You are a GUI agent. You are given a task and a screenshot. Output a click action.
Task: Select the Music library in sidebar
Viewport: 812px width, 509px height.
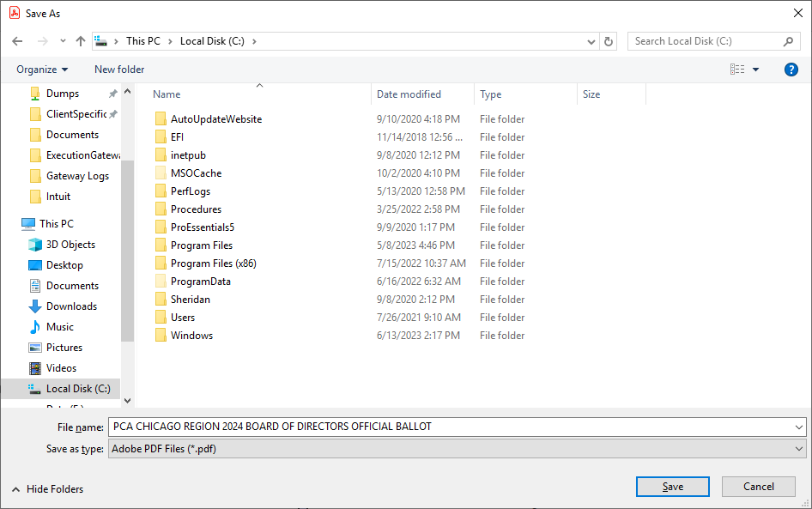59,327
